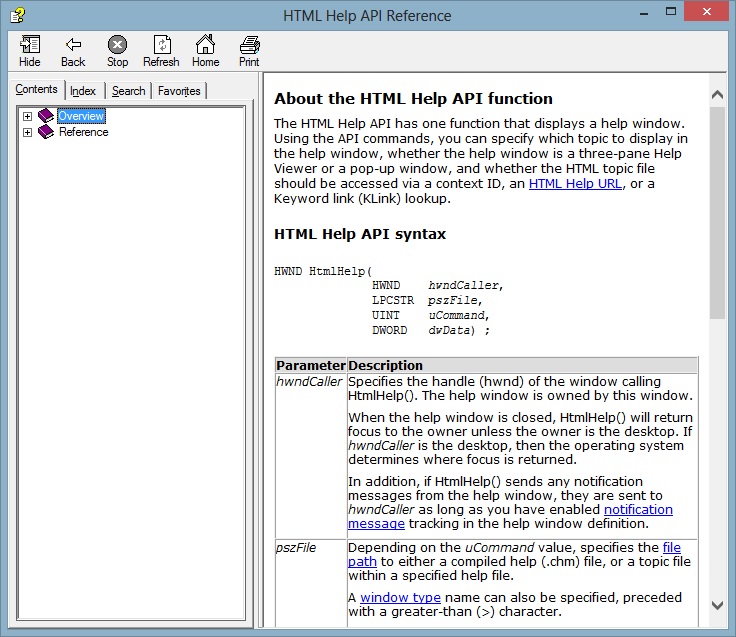Click the purple Reference book icon

point(46,132)
